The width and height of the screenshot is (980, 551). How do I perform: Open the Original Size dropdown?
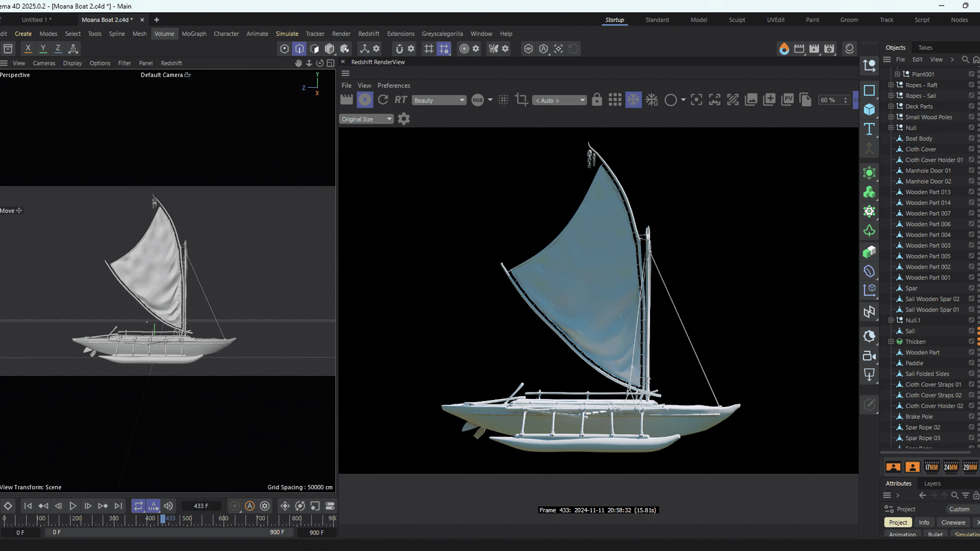pos(366,119)
